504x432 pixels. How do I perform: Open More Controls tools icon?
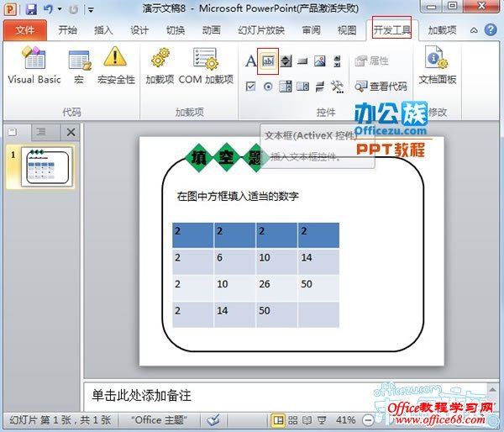point(337,86)
